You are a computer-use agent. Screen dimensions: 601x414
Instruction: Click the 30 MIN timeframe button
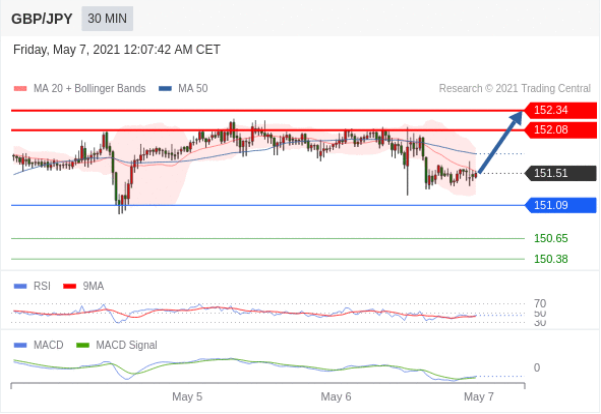point(107,18)
